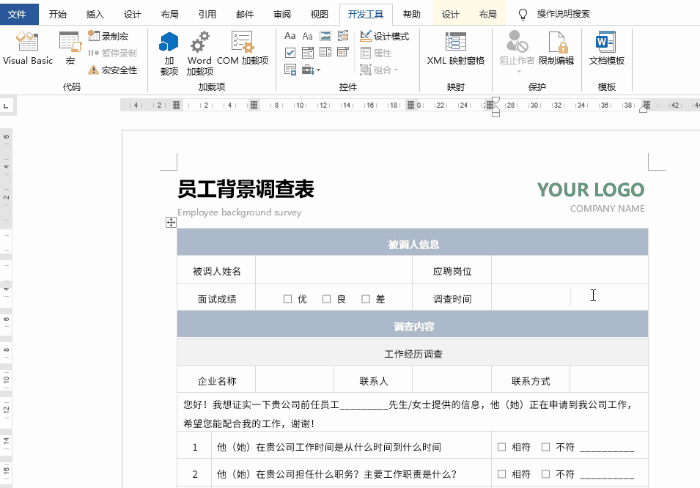Open the Visual Basic editor
Viewport: 700px width, 488px height.
pos(27,48)
